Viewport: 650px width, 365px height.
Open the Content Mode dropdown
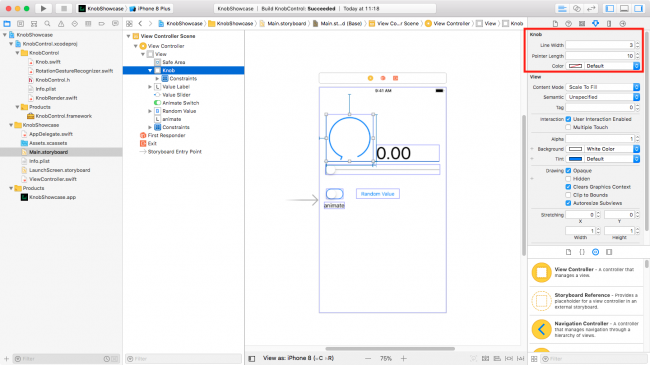click(603, 87)
